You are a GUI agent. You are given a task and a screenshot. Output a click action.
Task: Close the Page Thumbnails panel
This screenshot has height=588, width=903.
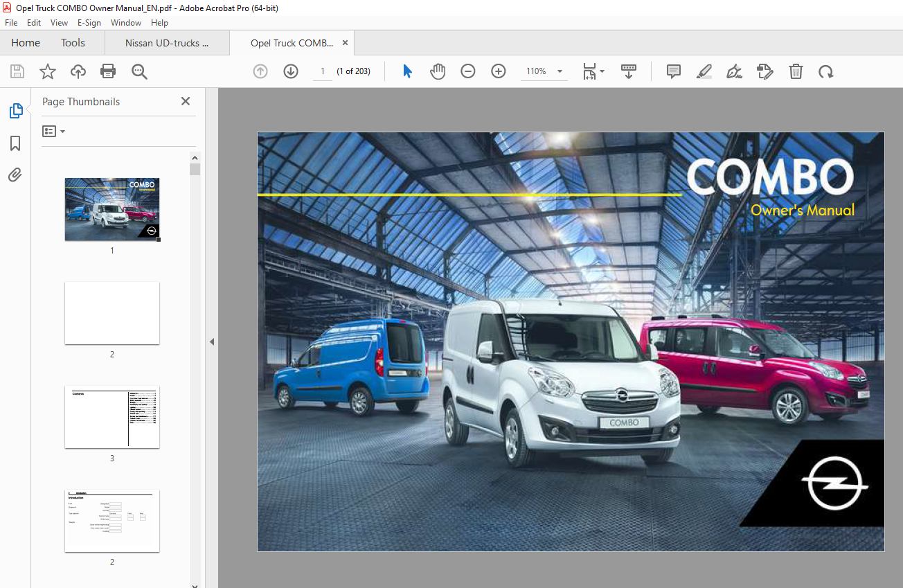tap(186, 101)
